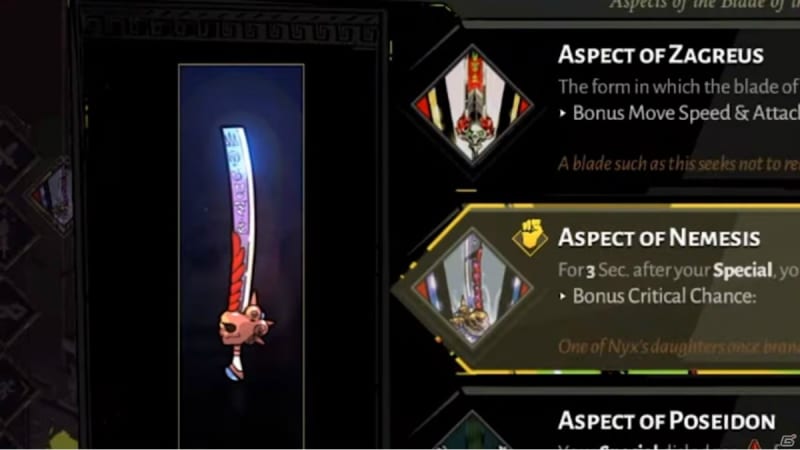Click the red feather guard on sword

(x=239, y=271)
